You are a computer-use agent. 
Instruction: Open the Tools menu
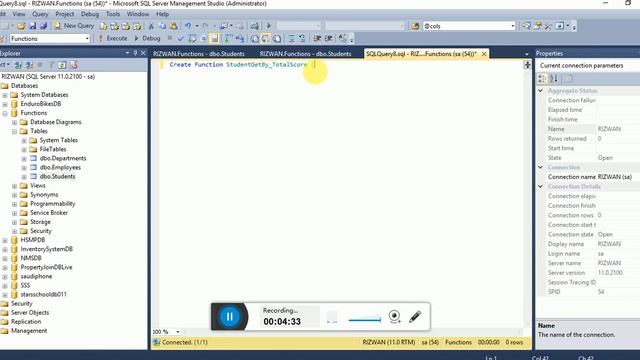pyautogui.click(x=113, y=14)
